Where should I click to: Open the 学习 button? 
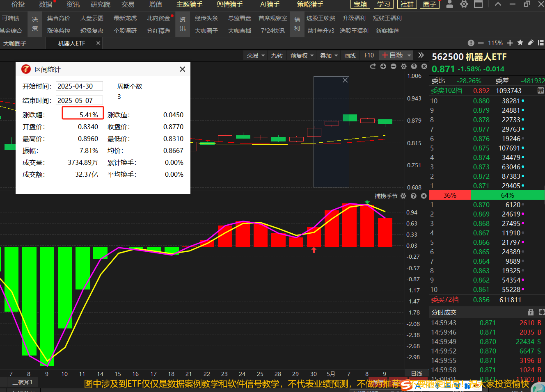[384, 4]
